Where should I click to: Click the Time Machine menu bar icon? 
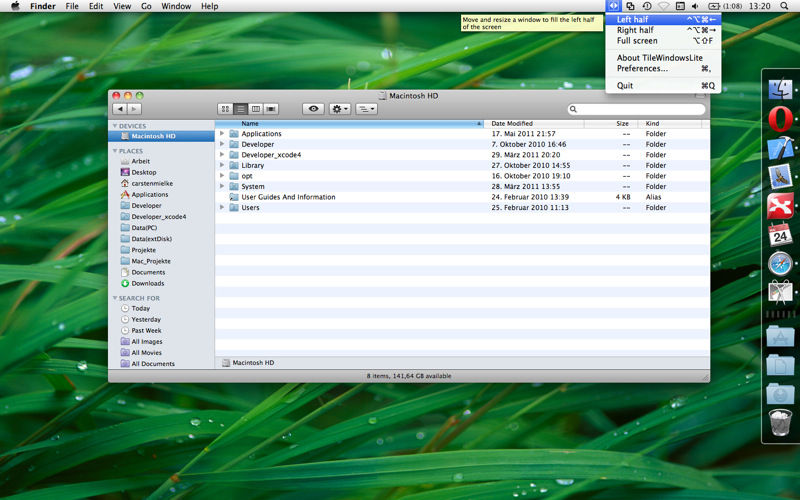647,6
